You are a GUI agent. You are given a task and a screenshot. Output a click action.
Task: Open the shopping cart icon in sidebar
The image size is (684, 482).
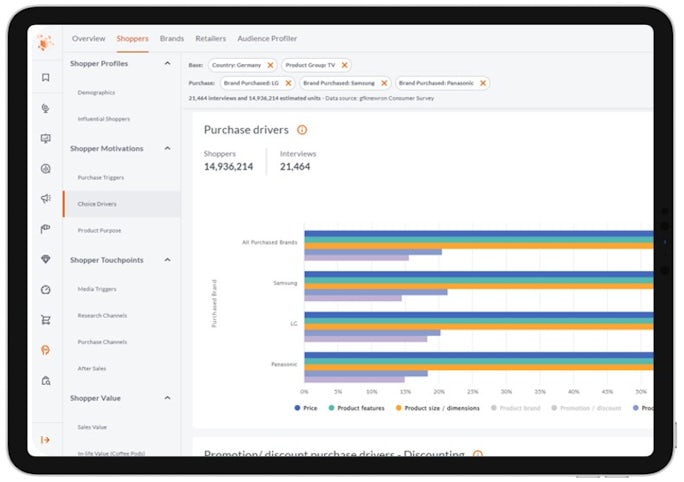tap(45, 320)
